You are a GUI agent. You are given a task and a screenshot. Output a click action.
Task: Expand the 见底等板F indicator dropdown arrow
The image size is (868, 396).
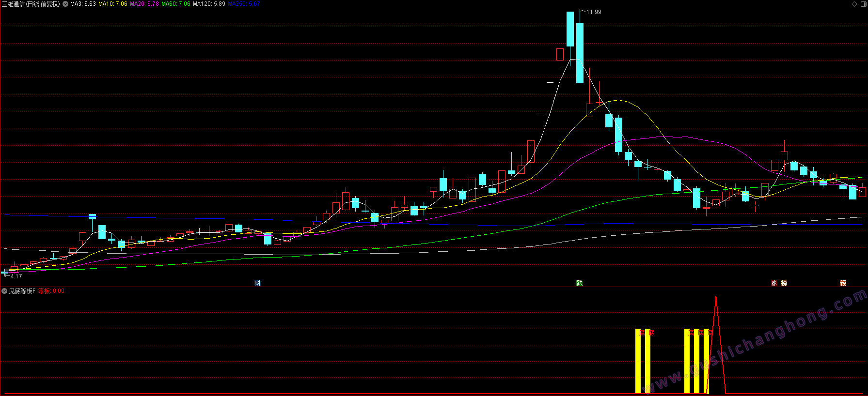(4, 291)
